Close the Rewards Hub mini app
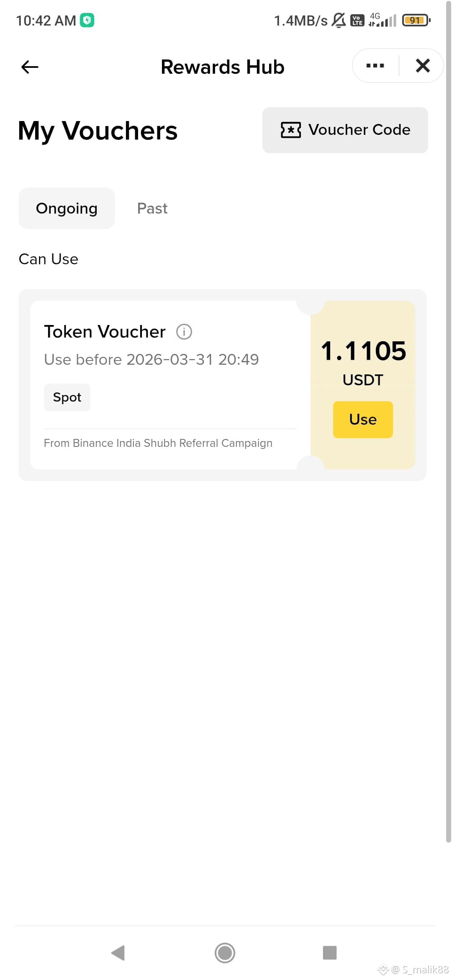Viewport: 452px width, 980px height. pos(423,66)
